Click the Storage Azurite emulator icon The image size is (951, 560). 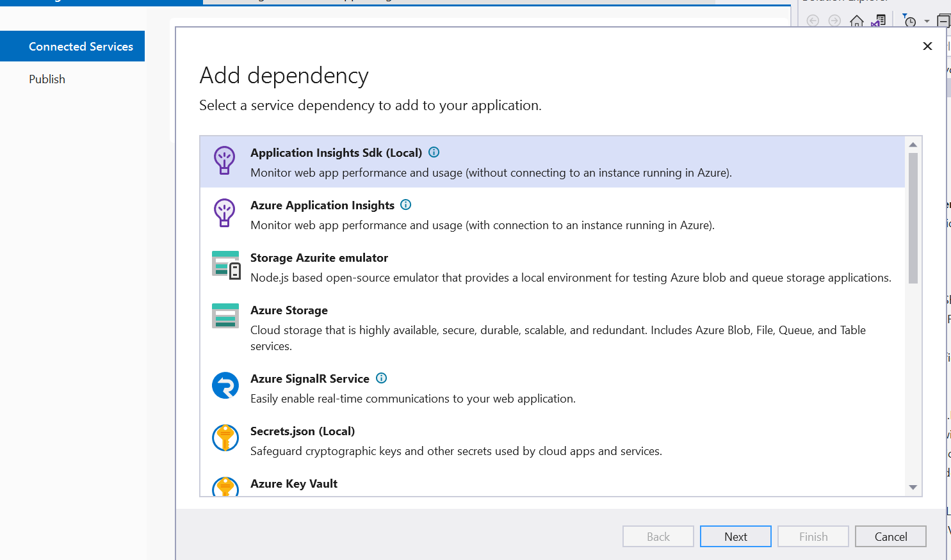[x=226, y=265]
